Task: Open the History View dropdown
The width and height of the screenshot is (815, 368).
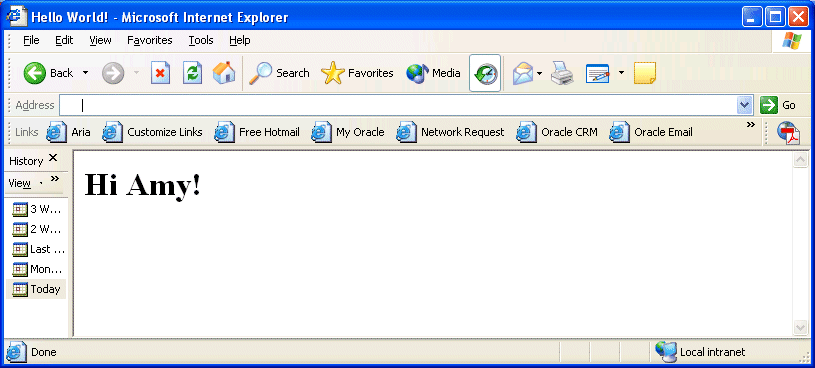Action: point(26,183)
